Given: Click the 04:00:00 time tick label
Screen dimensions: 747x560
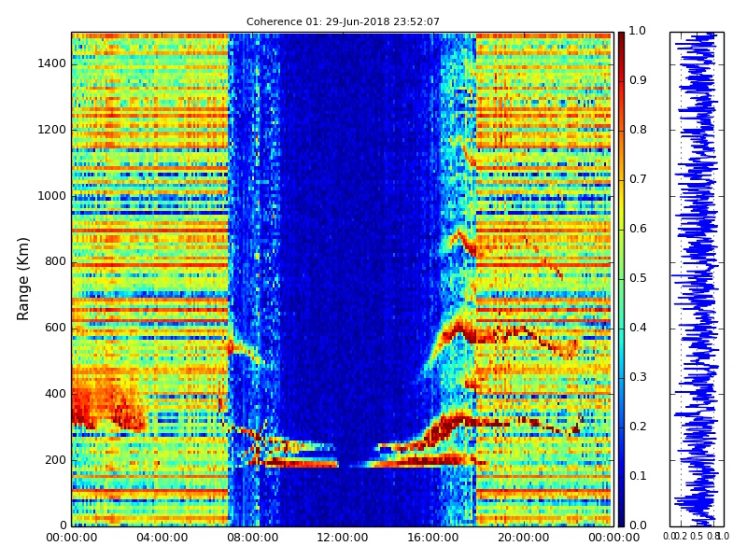Looking at the screenshot, I should [x=162, y=538].
